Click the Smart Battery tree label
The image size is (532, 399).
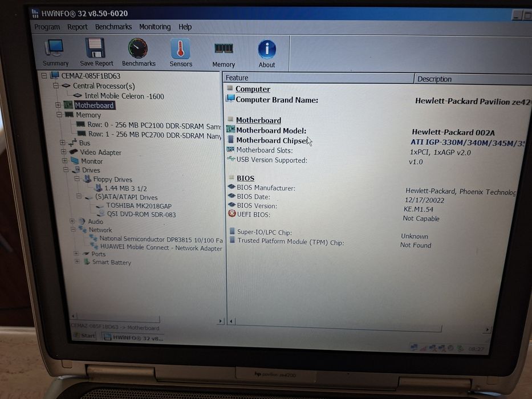pos(112,262)
